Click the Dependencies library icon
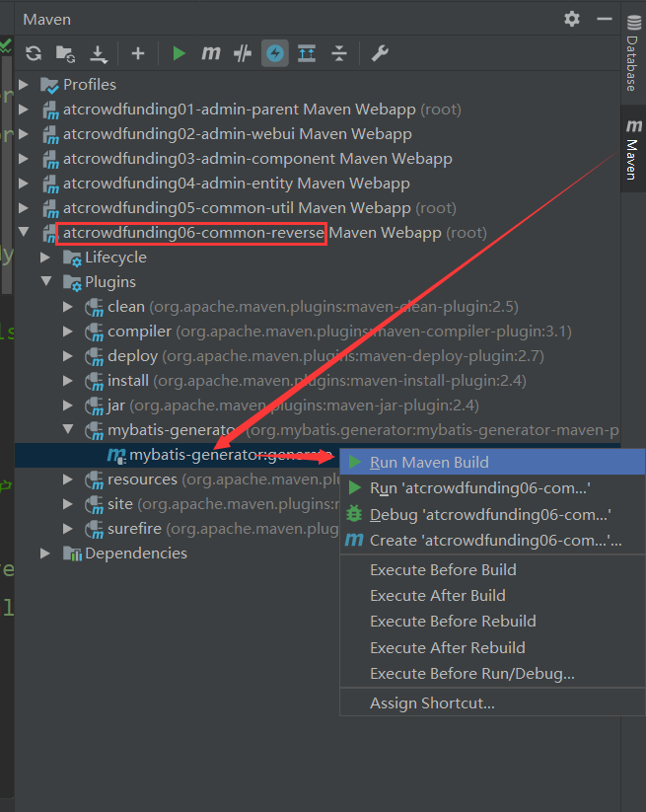The width and height of the screenshot is (646, 812). (72, 554)
